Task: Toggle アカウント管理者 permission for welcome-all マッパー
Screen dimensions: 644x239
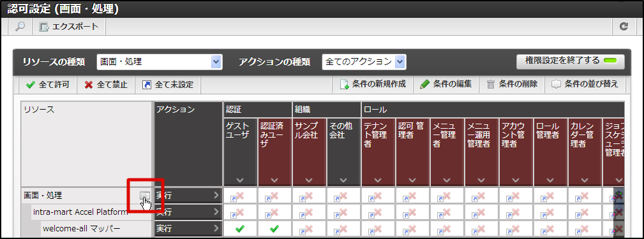Action: tap(516, 228)
